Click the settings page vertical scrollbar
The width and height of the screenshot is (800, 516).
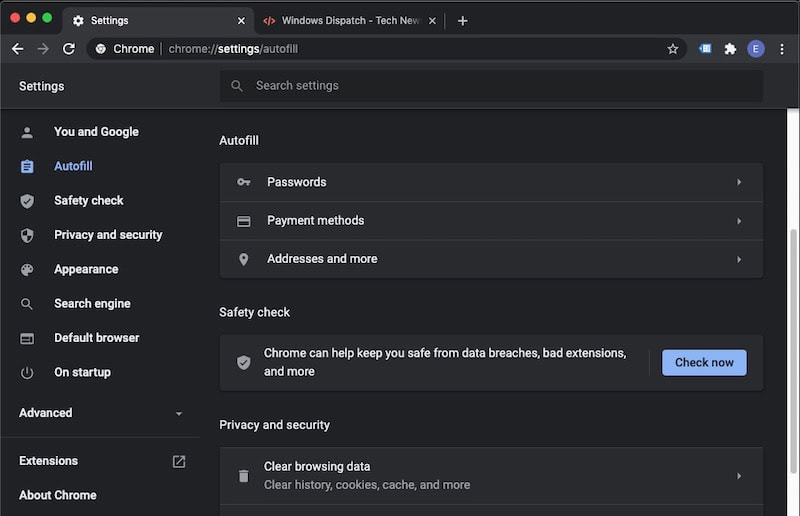[x=793, y=352]
